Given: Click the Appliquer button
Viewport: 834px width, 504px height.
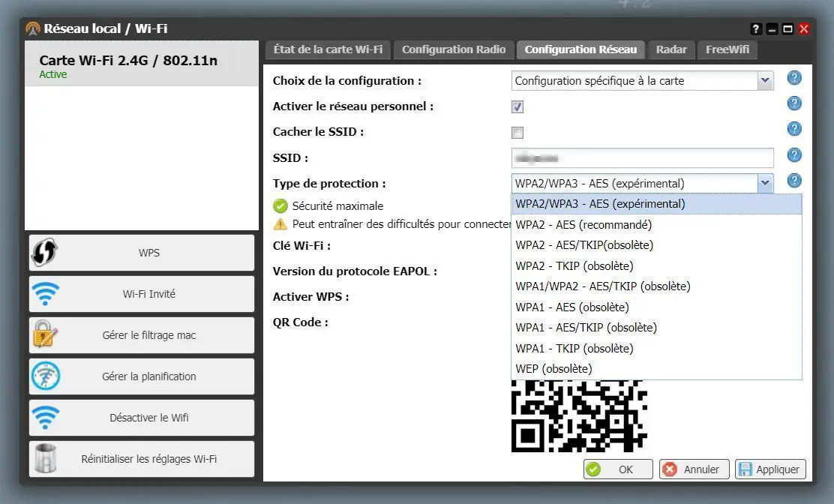Looking at the screenshot, I should point(770,469).
